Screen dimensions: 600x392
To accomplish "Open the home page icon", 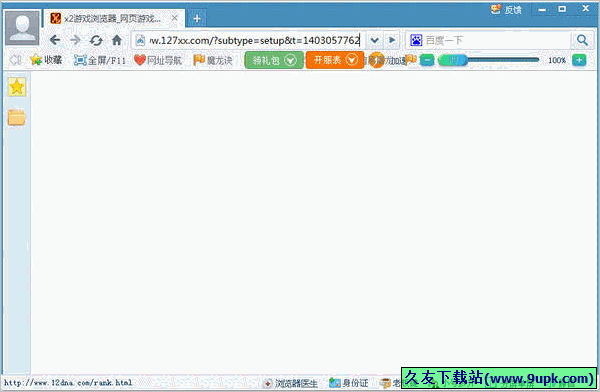I will (117, 40).
